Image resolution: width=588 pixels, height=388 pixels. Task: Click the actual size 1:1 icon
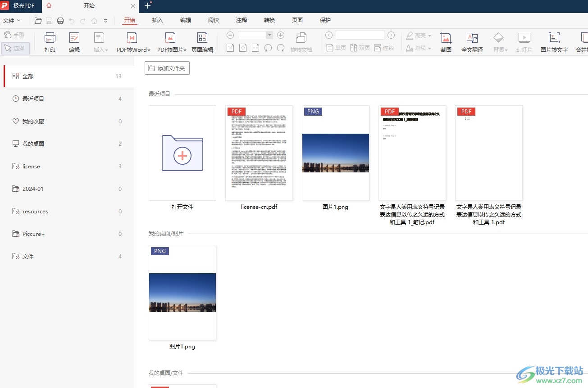pyautogui.click(x=230, y=48)
